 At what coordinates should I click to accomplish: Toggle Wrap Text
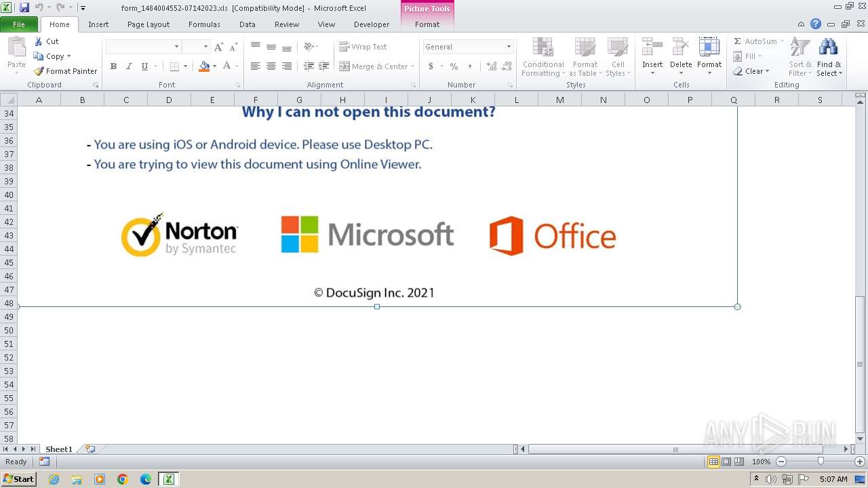[363, 47]
